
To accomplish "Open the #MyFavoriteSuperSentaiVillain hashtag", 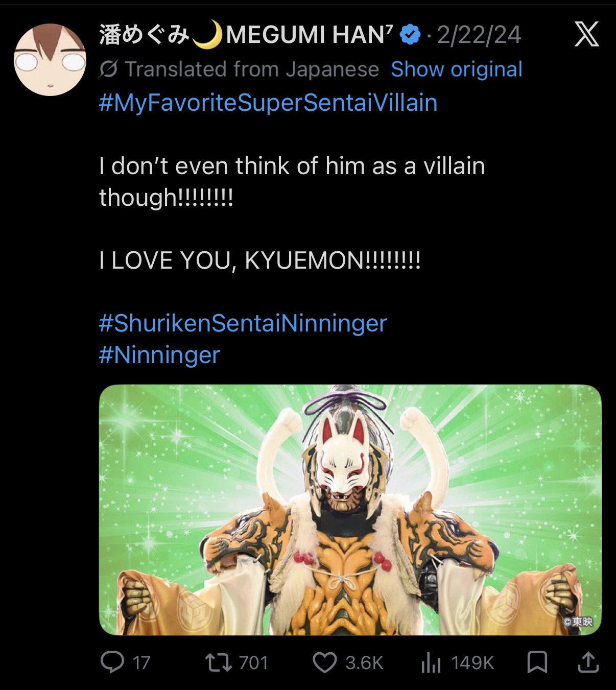I will tap(268, 103).
